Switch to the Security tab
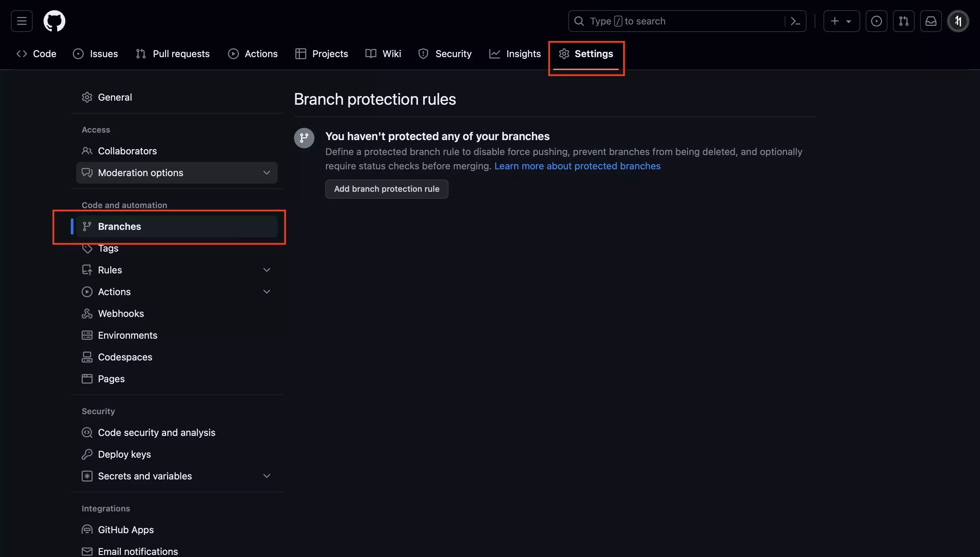980x557 pixels. [x=445, y=54]
